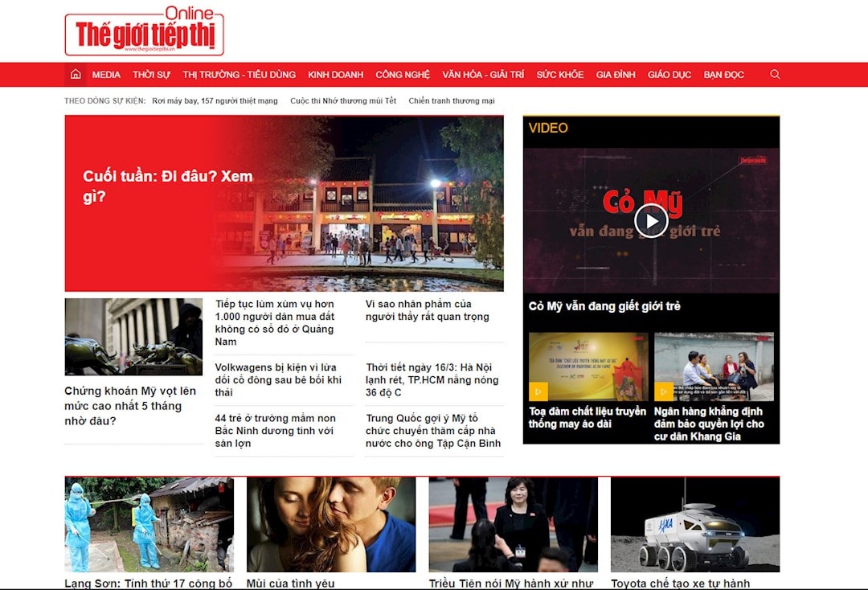The height and width of the screenshot is (590, 868).
Task: Click play icon on Khang Gia video thumbnail
Action: click(664, 391)
